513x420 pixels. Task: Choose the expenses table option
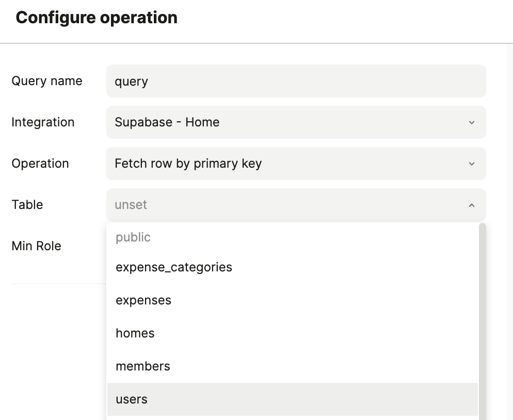[x=143, y=300]
